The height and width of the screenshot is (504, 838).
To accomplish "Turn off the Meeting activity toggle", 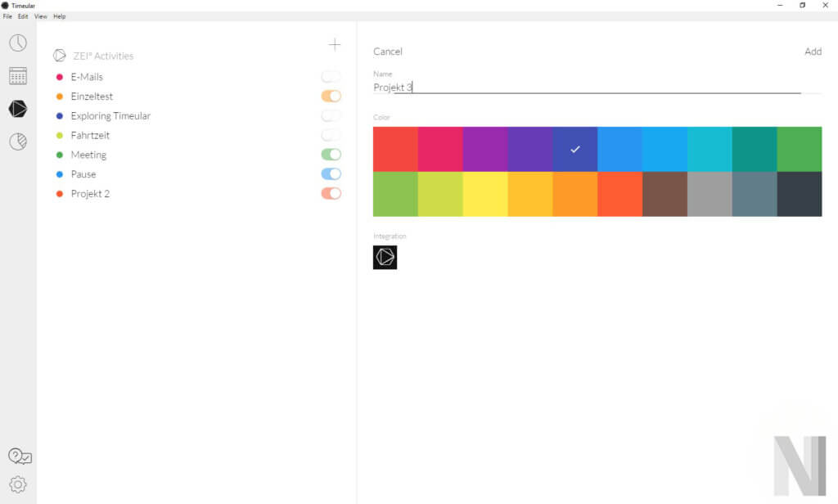I will [331, 155].
